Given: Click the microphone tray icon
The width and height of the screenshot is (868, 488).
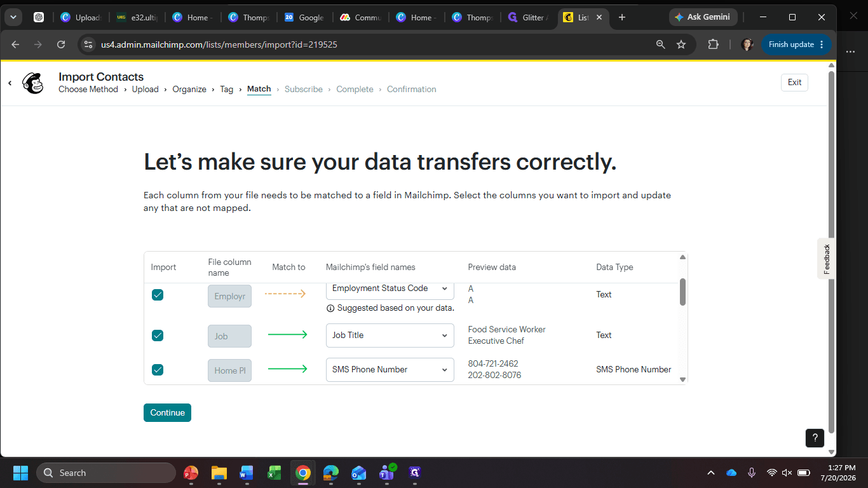Looking at the screenshot, I should tap(752, 473).
